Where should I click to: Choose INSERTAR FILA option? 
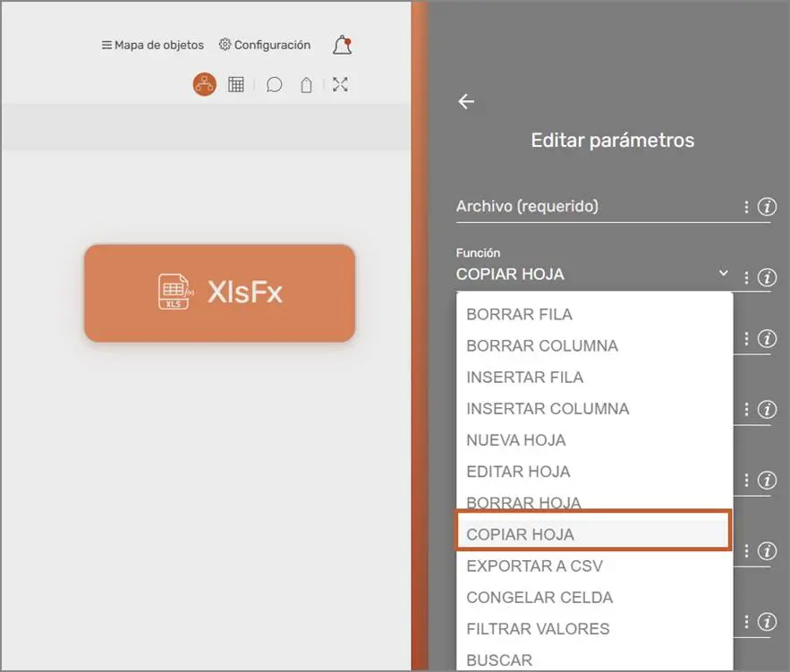[x=595, y=378]
